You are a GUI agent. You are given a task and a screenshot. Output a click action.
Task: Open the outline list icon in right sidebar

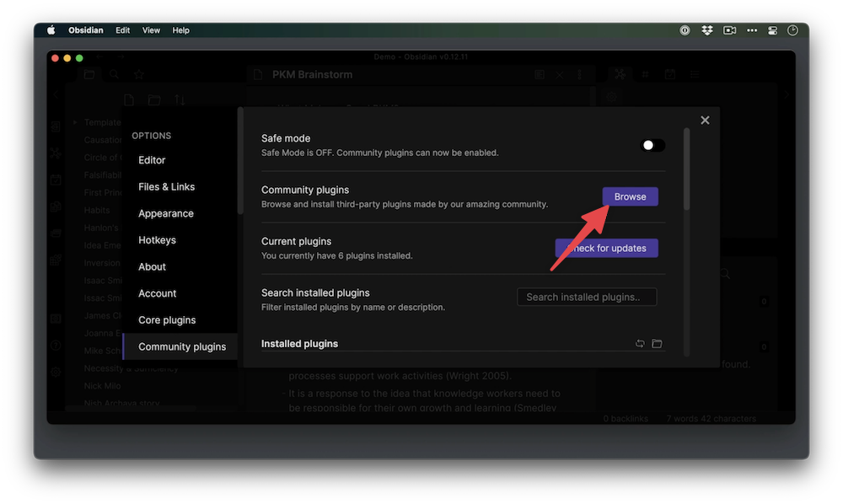point(695,74)
